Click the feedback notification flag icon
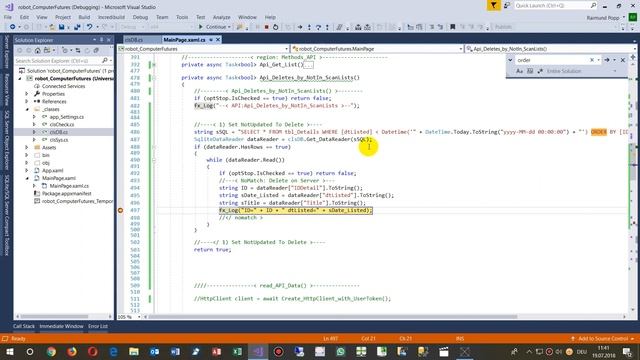Viewport: 640px width, 360px height. [493, 5]
